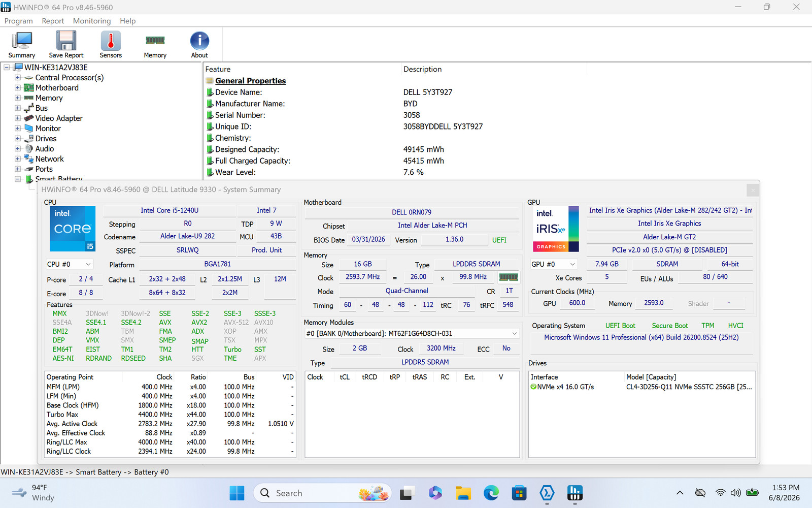Select the Audio speaker tree icon
Viewport: 812px width, 508px height.
29,149
